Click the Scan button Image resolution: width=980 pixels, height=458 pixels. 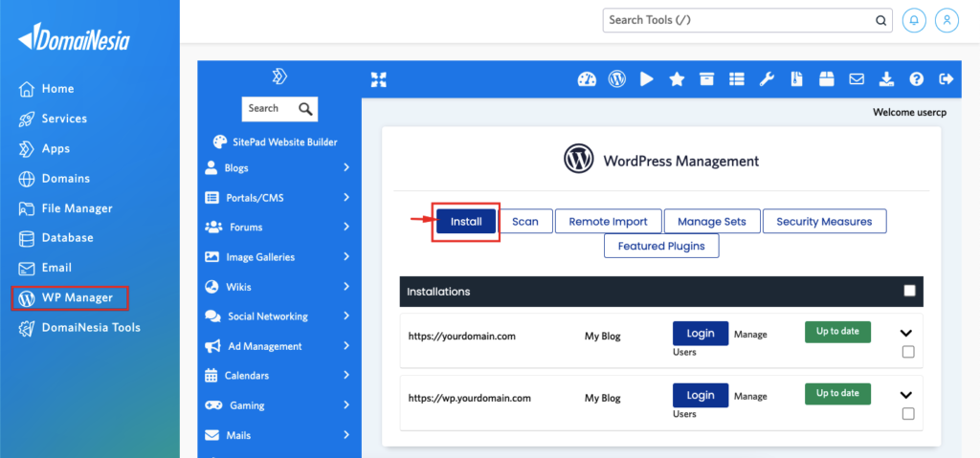tap(525, 221)
